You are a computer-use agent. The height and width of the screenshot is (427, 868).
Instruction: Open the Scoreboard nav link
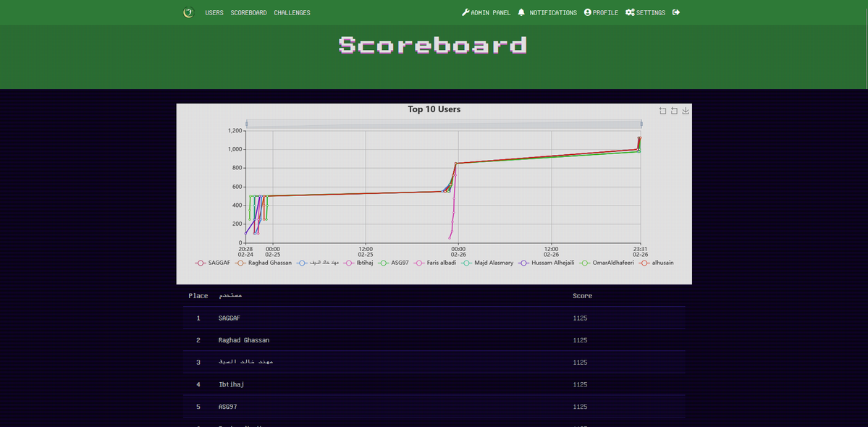(248, 13)
